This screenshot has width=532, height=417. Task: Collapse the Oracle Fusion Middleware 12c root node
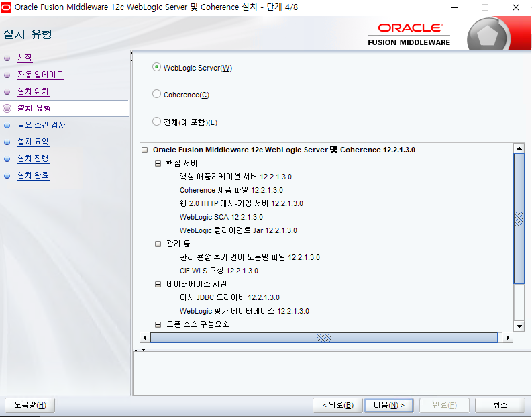point(144,150)
